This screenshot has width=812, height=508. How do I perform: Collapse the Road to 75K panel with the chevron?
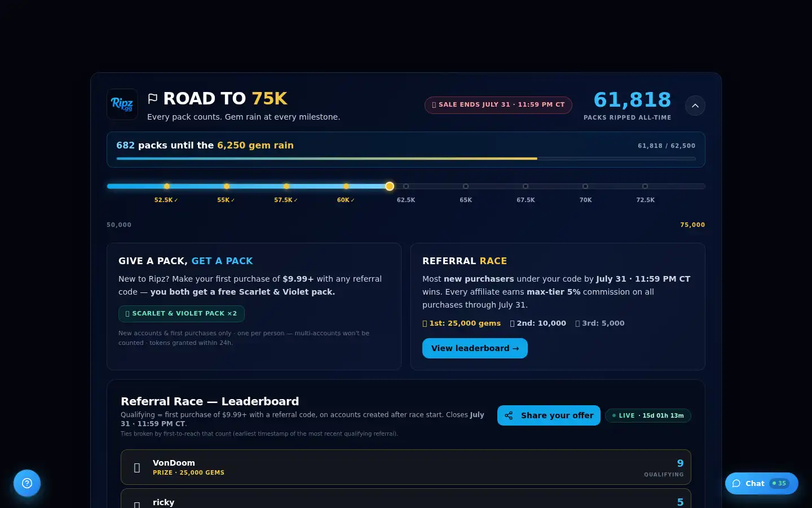click(x=695, y=106)
